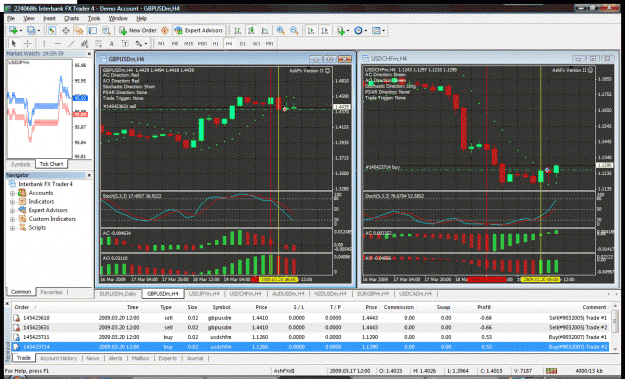Switch chart to line chart icon

[265, 30]
